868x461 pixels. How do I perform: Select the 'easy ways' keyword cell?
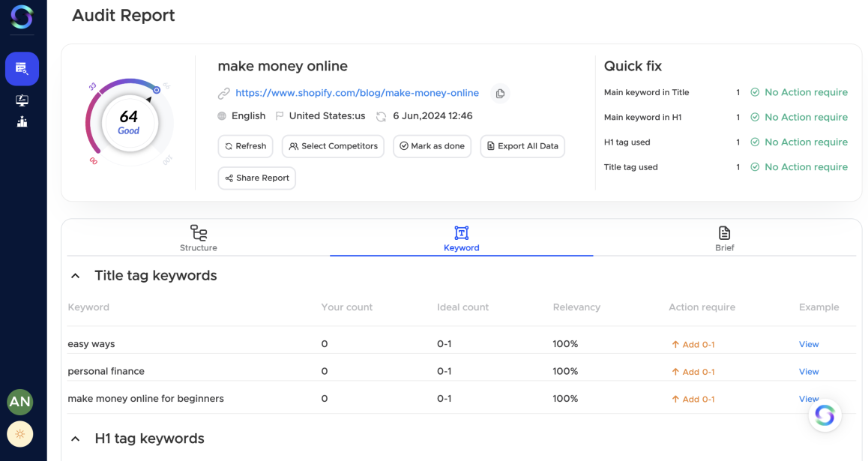tap(91, 343)
